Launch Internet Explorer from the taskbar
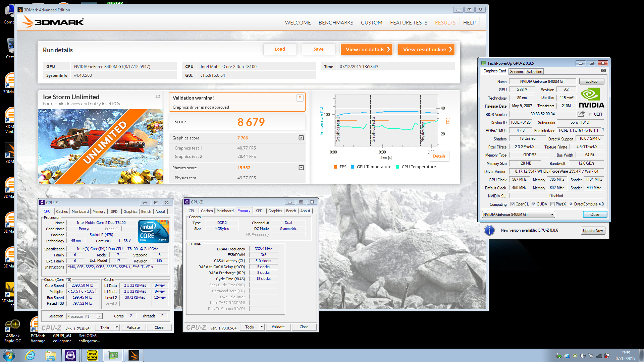This screenshot has height=362, width=644. (30, 355)
